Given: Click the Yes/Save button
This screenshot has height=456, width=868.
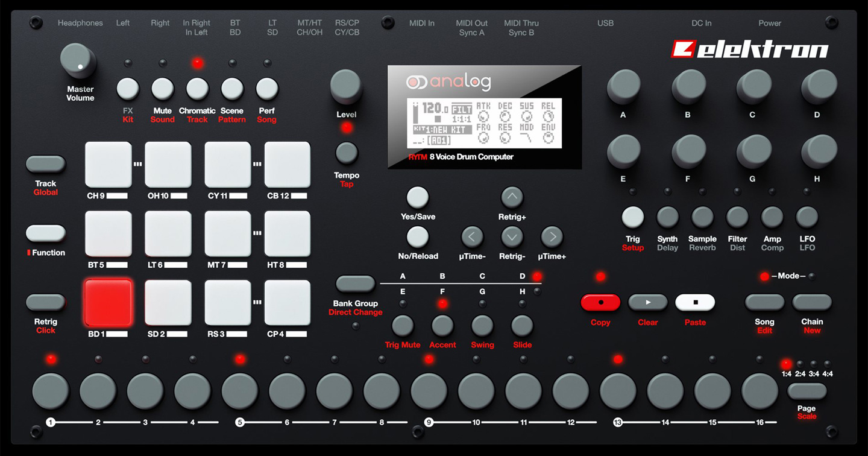Looking at the screenshot, I should 418,197.
